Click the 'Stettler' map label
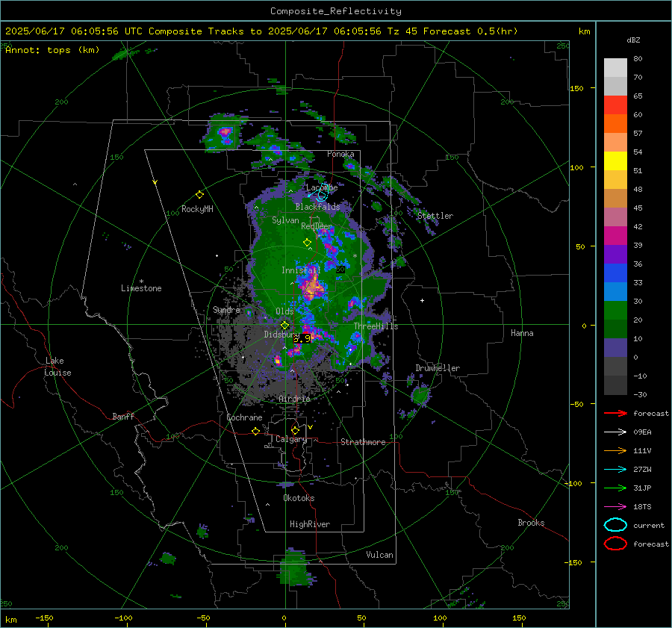Screen dimensions: 672x628 coord(435,216)
